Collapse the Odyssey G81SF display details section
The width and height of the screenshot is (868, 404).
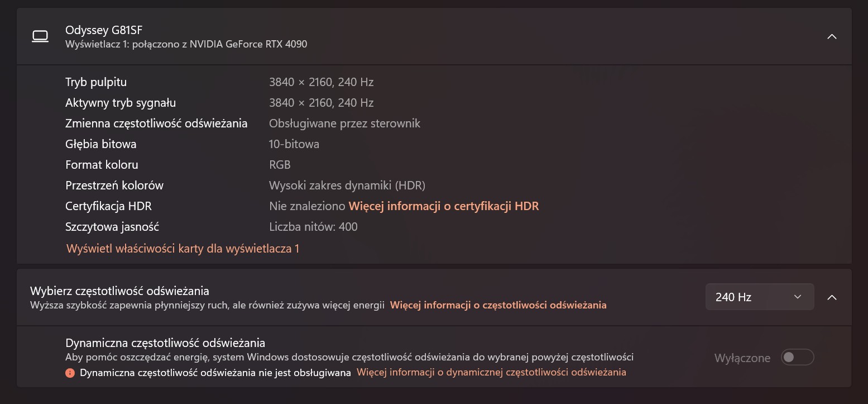click(x=831, y=37)
